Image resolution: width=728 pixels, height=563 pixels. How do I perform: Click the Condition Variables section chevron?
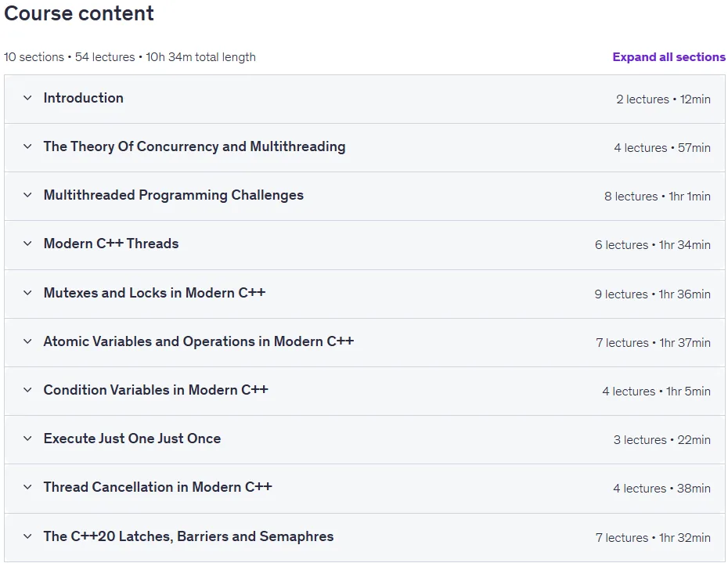coord(27,390)
